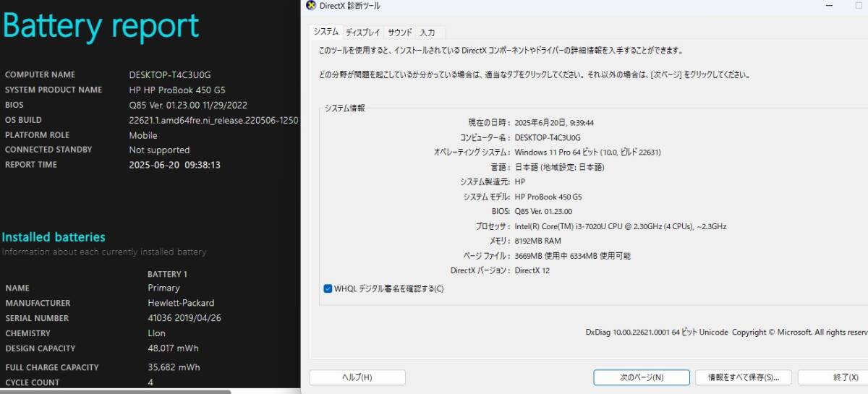Minimize the DirectX 診断ツール window

[829, 6]
